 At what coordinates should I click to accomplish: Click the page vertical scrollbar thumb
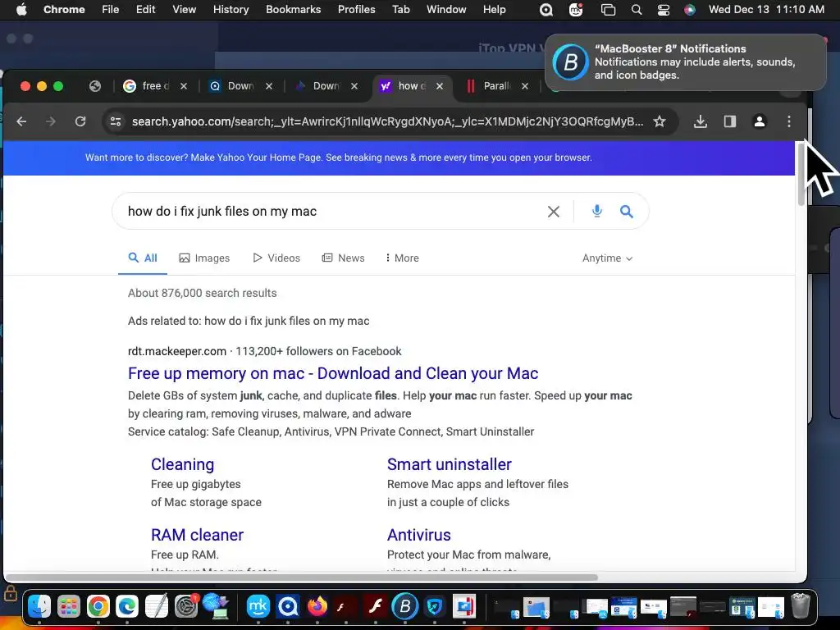point(801,172)
